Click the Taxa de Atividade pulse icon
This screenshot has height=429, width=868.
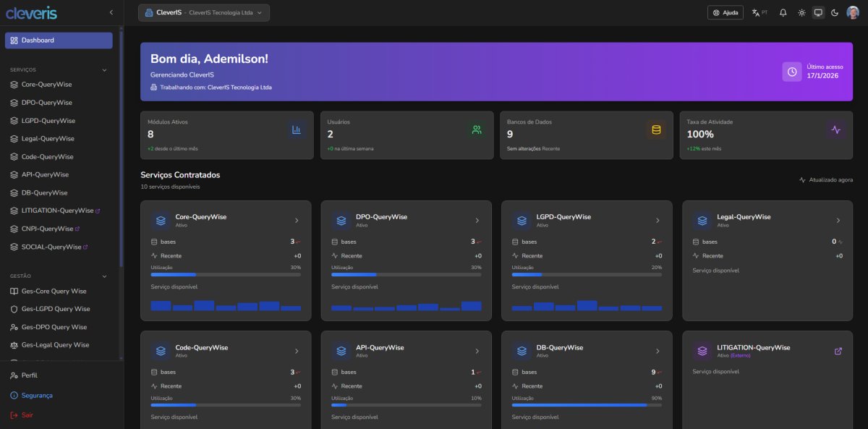[x=835, y=130]
